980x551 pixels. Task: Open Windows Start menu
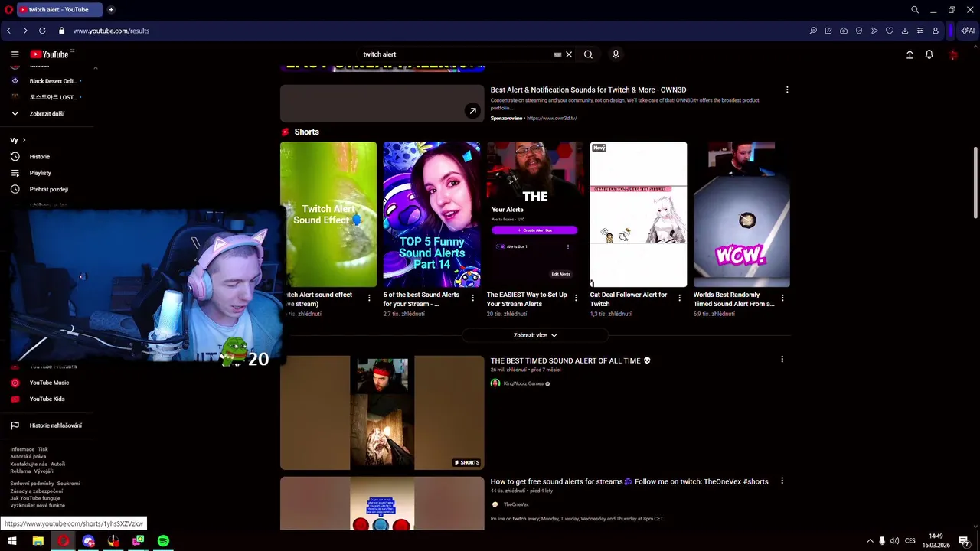pyautogui.click(x=12, y=541)
